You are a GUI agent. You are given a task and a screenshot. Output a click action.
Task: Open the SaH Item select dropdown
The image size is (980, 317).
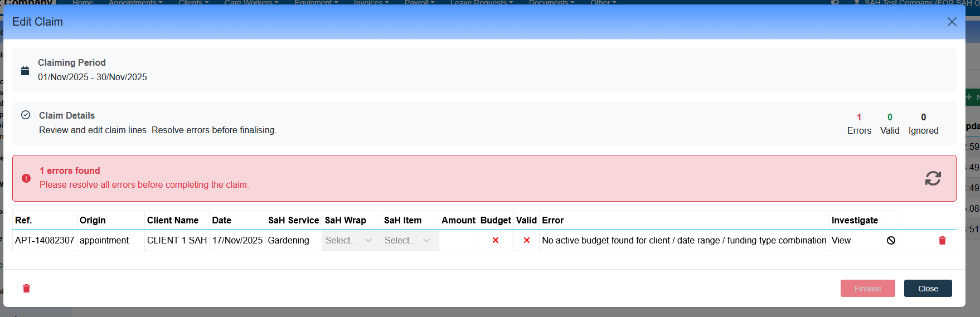tap(409, 241)
